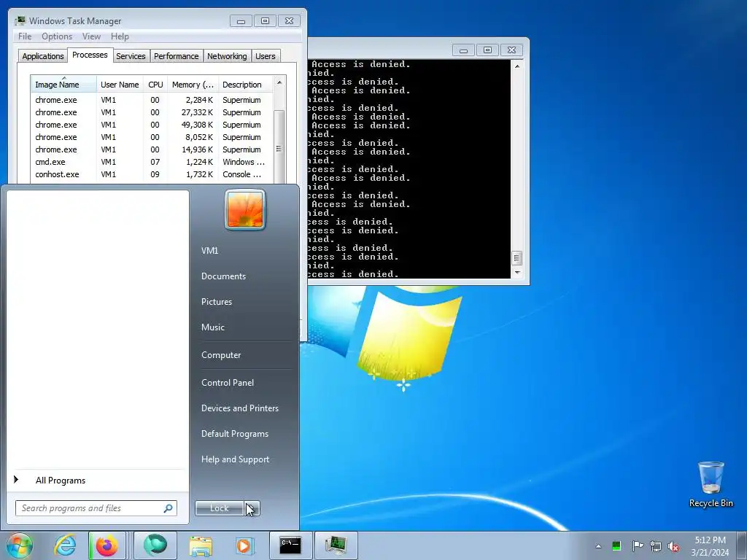Viewport: 747px width, 560px height.
Task: Click search magnifier icon in Start menu
Action: [168, 508]
